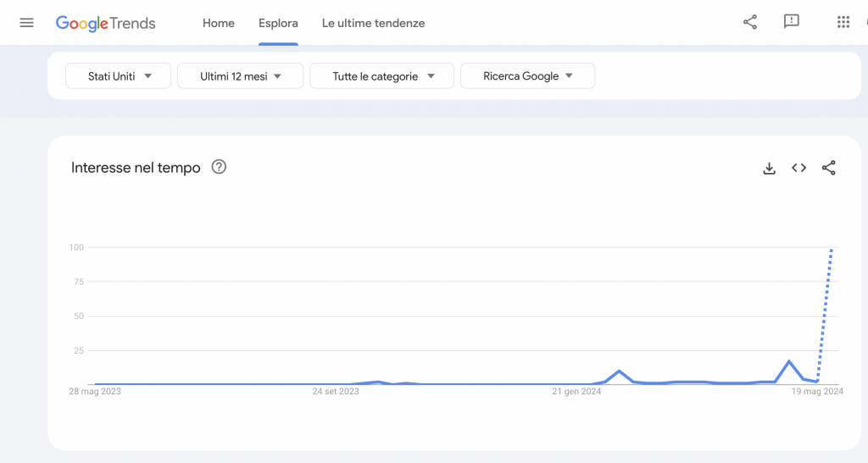Click the chart spike before 19 mag 2024

[x=789, y=361]
